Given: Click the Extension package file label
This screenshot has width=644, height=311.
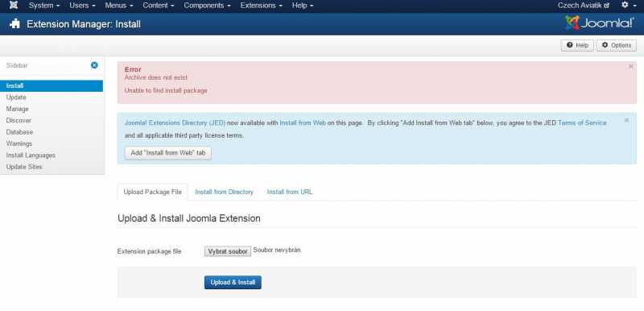Looking at the screenshot, I should click(x=149, y=251).
